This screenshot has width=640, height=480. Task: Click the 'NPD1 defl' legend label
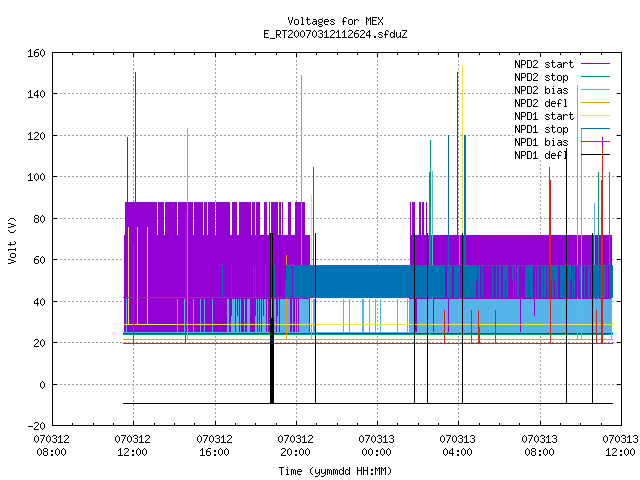point(541,155)
